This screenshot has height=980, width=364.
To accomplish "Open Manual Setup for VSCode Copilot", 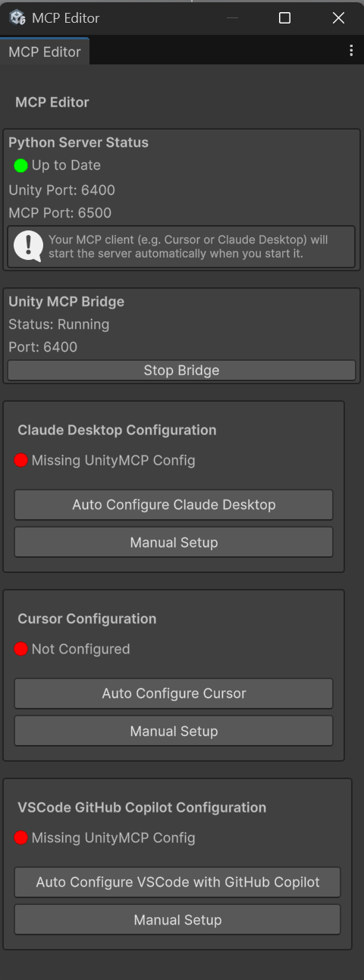I will (177, 919).
